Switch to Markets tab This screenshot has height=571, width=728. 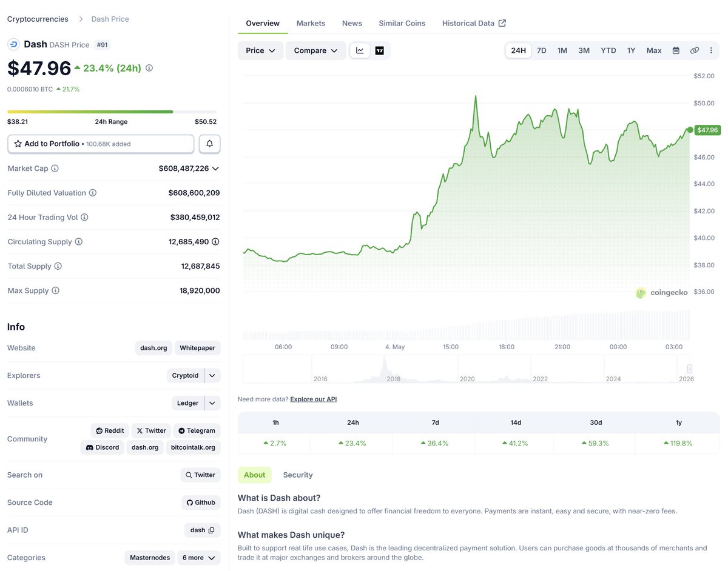pos(311,23)
